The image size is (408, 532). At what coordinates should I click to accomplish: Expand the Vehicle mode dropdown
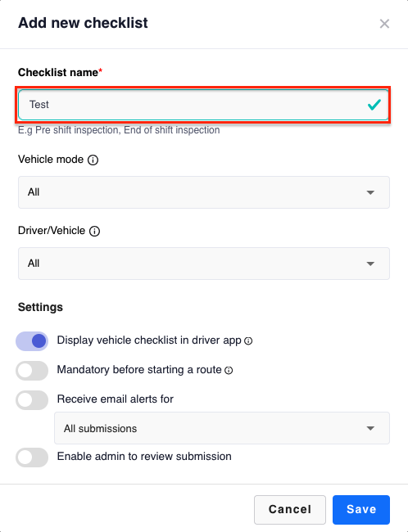[204, 192]
